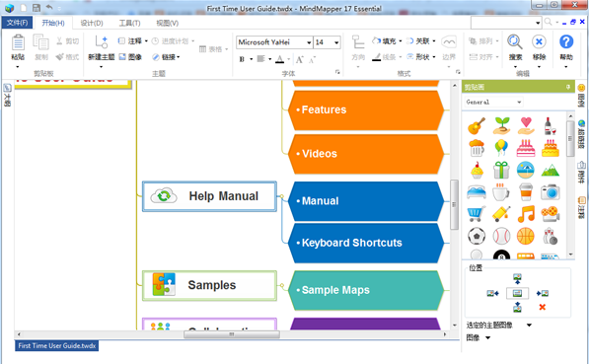The image size is (589, 364).
Task: Click the clipart list scrollbar thumb
Action: click(570, 138)
